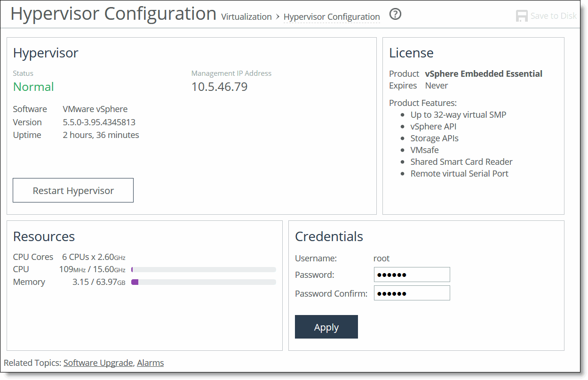Click the Password Confirm field
The width and height of the screenshot is (588, 380).
click(x=412, y=292)
